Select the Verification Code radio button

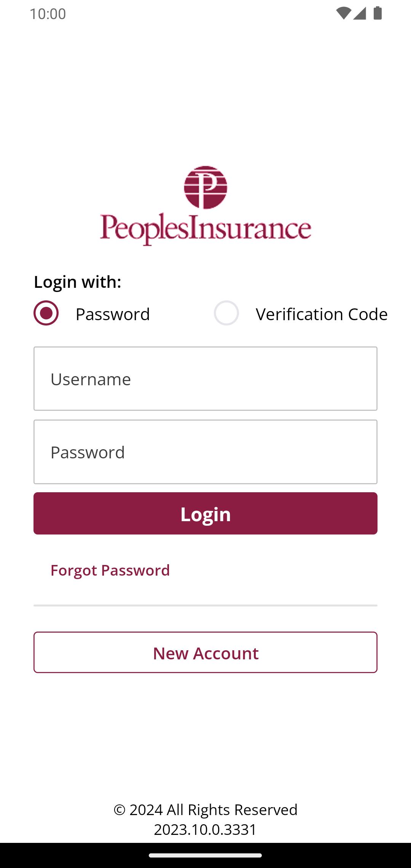pyautogui.click(x=226, y=313)
